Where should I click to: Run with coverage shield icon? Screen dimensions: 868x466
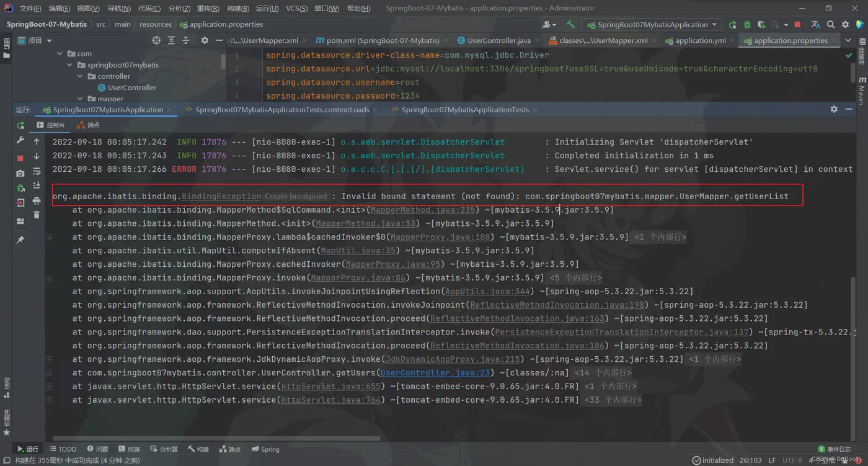click(x=761, y=25)
